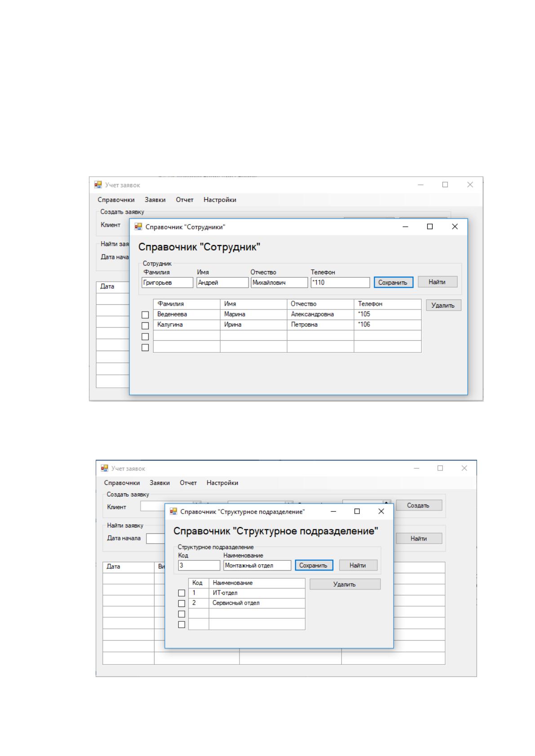Select the *106 phone cell
This screenshot has height=756, width=535.
(x=388, y=325)
